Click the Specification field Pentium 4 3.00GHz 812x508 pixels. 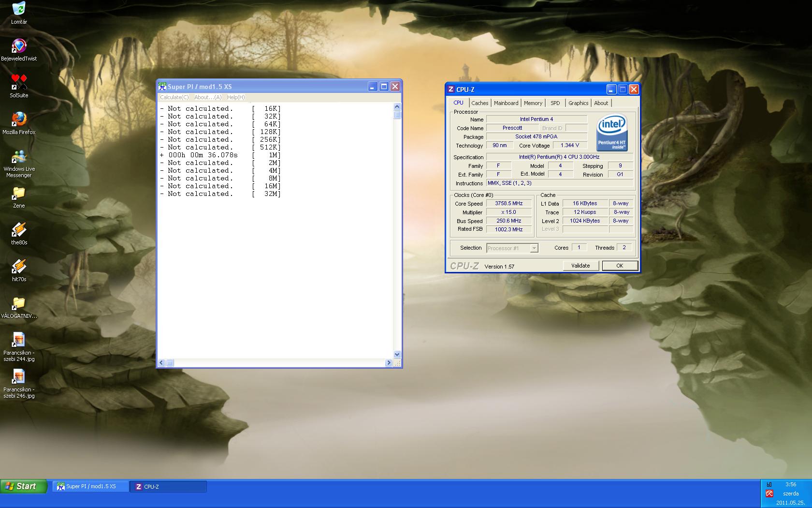click(559, 157)
